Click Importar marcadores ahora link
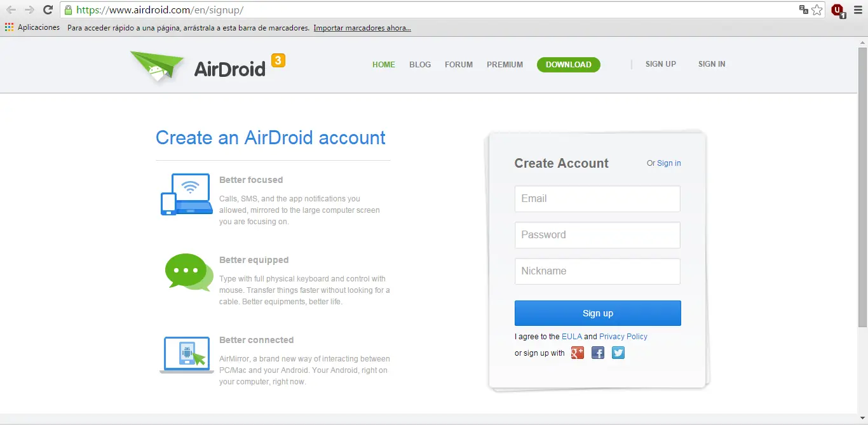868x425 pixels. click(x=362, y=28)
